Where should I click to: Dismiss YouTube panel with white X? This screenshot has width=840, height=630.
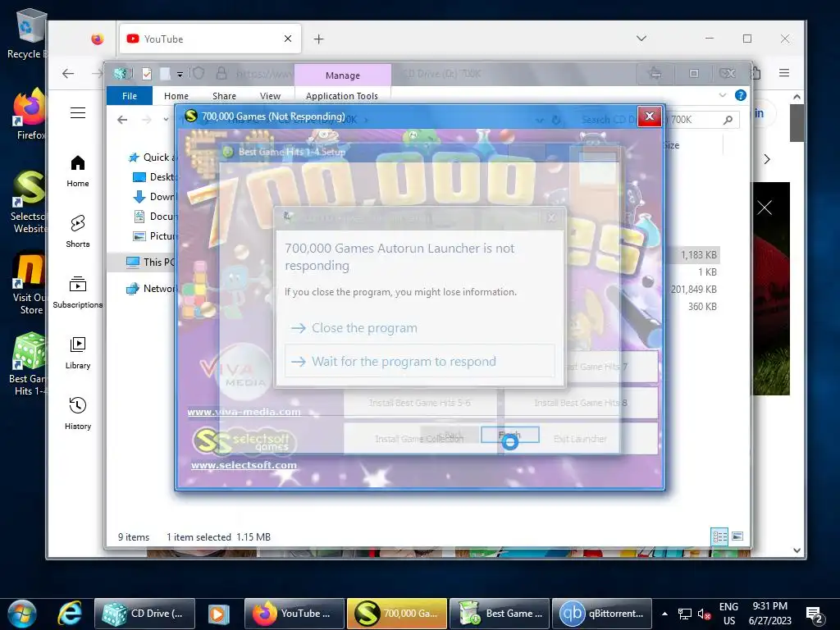point(765,208)
